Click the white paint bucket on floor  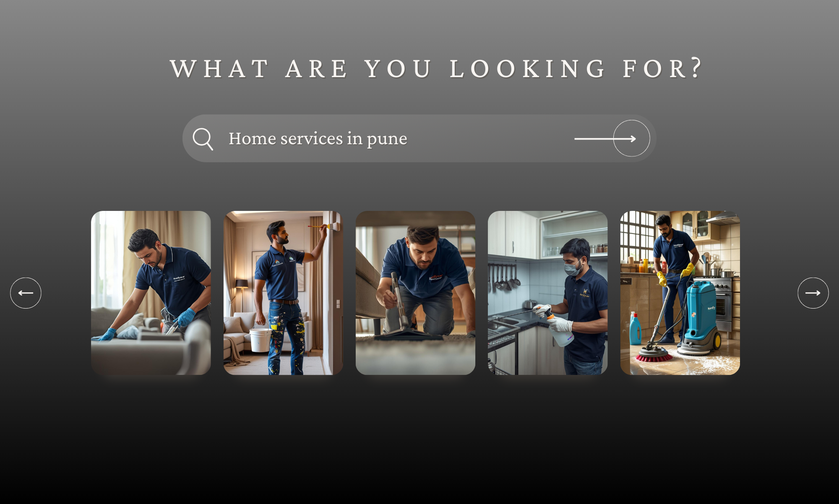260,340
